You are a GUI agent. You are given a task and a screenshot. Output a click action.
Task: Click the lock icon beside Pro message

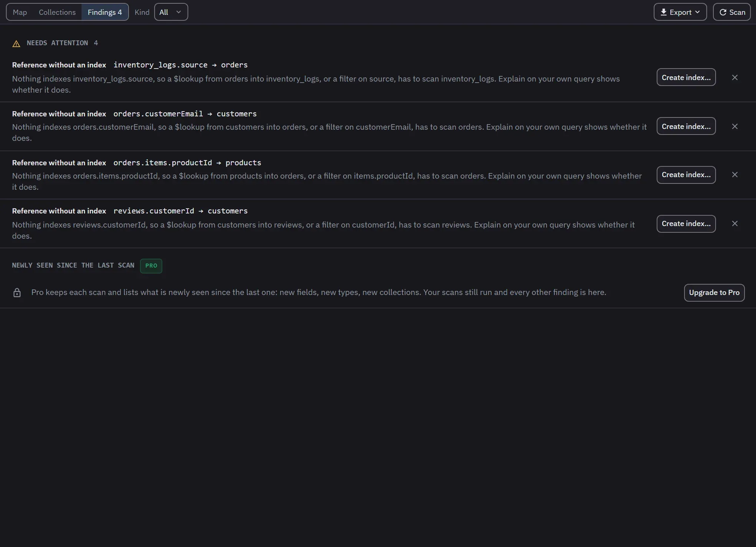coord(17,292)
